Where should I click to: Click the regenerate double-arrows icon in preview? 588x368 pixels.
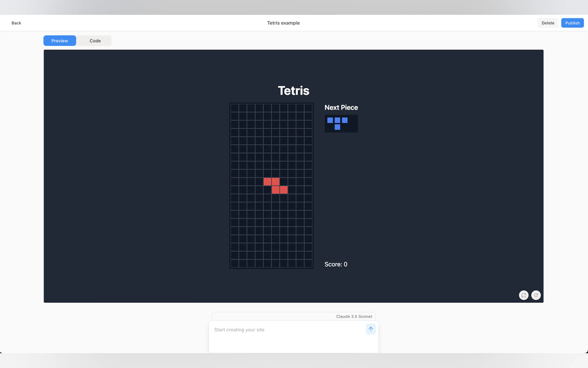point(524,295)
